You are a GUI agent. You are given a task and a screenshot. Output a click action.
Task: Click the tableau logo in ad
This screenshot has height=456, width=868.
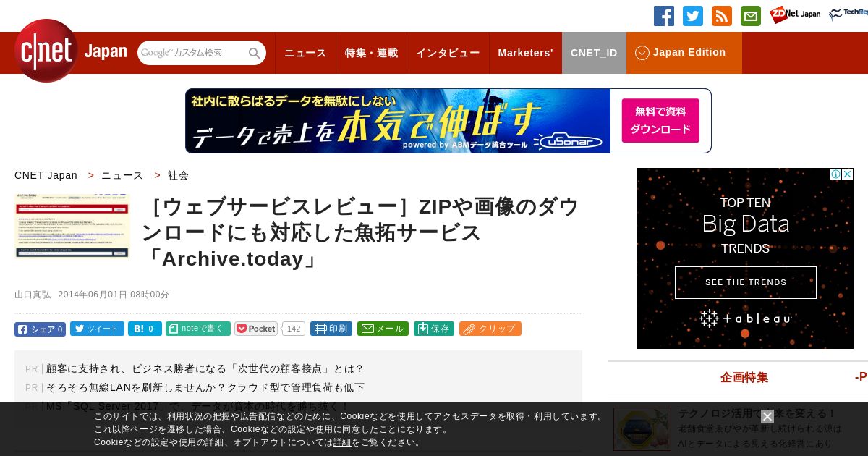746,318
